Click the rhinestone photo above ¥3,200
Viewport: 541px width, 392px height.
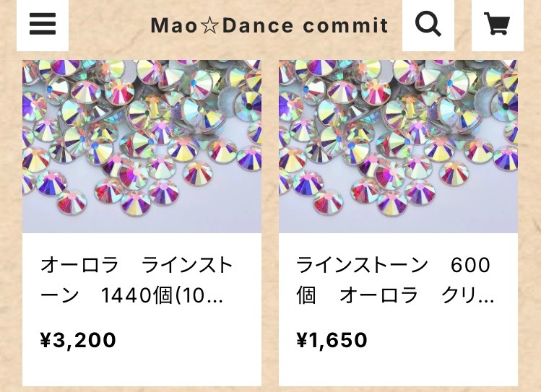click(x=142, y=146)
